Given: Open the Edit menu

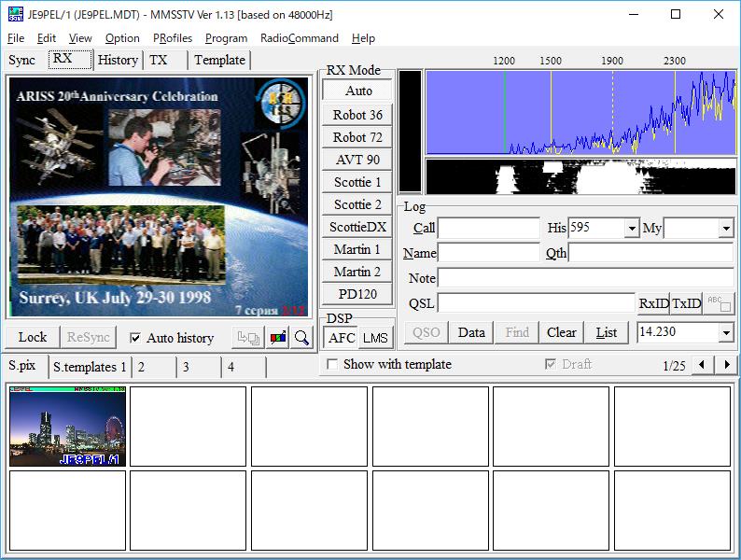Looking at the screenshot, I should coord(47,38).
